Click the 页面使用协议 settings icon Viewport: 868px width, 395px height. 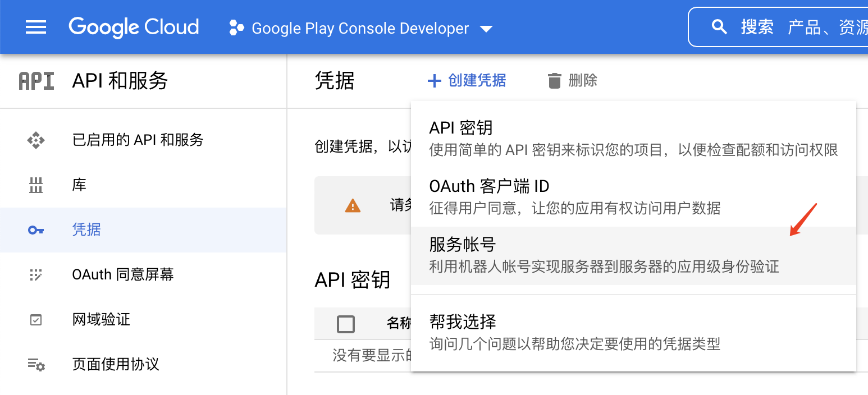tap(36, 365)
